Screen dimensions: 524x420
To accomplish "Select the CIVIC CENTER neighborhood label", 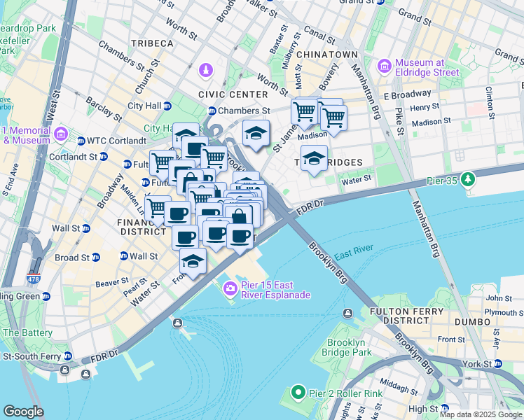I will (x=233, y=94).
